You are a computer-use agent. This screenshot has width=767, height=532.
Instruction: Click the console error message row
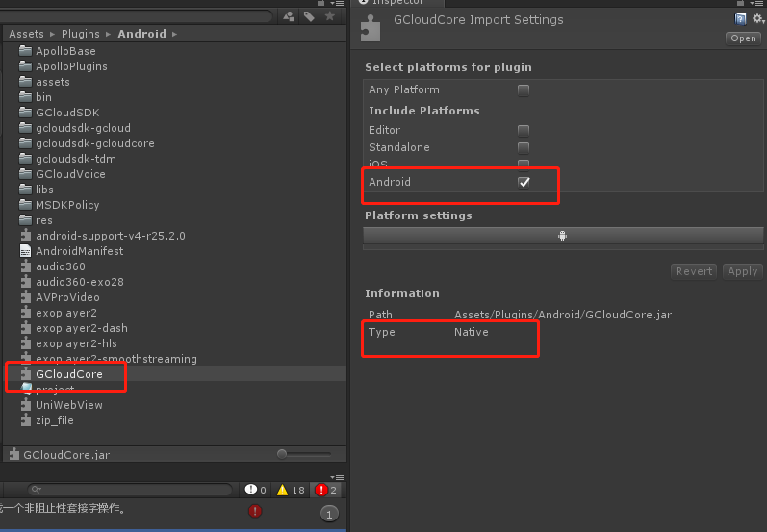pos(173,513)
